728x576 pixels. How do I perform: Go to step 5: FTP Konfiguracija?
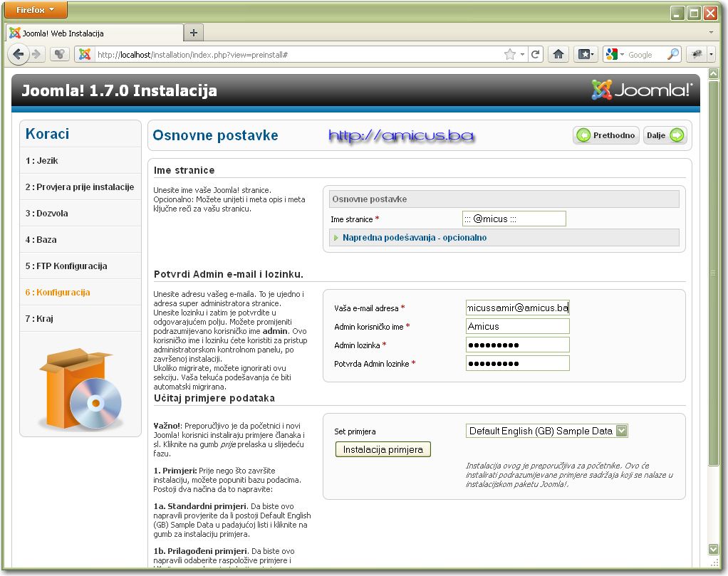tap(66, 266)
